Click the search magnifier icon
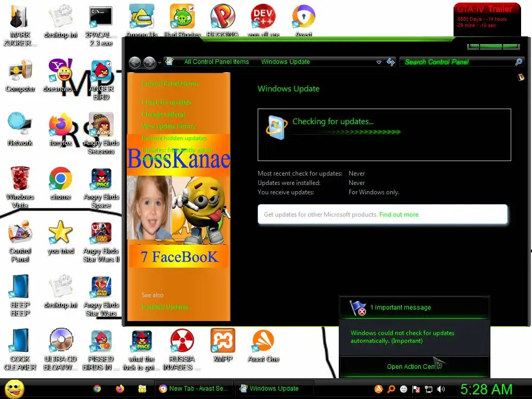Screen dimensions: 532x399 coord(518,62)
